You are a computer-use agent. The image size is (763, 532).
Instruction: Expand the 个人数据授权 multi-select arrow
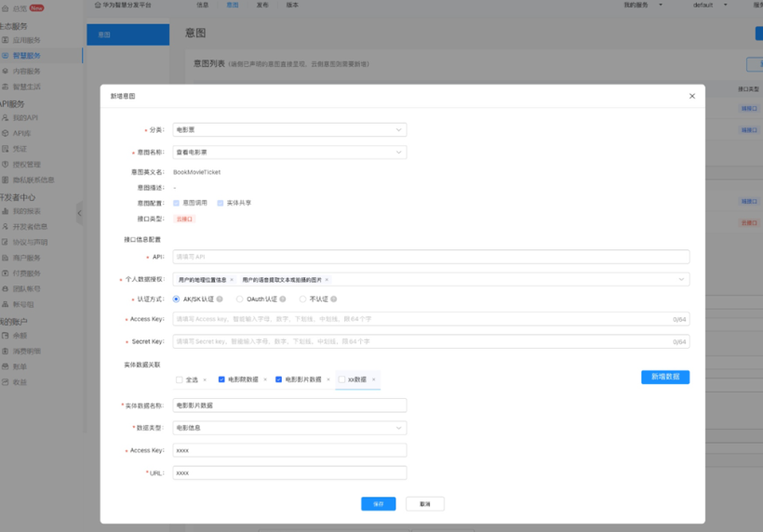click(x=681, y=279)
